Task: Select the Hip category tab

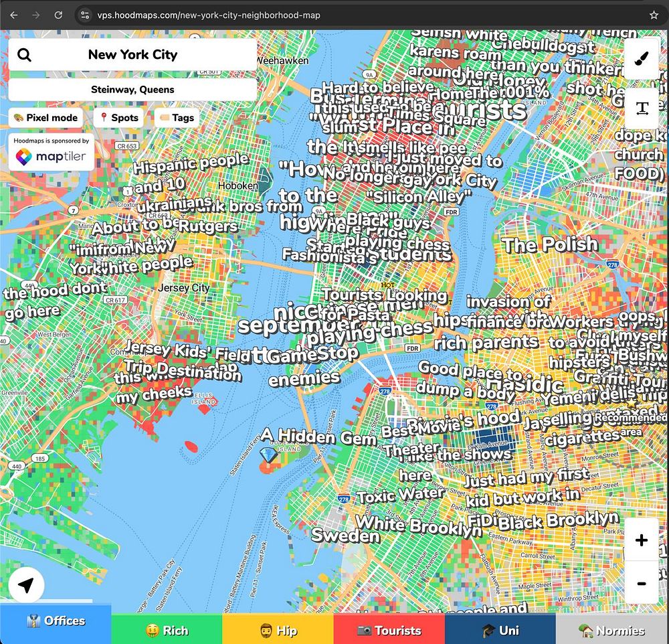Action: (278, 631)
